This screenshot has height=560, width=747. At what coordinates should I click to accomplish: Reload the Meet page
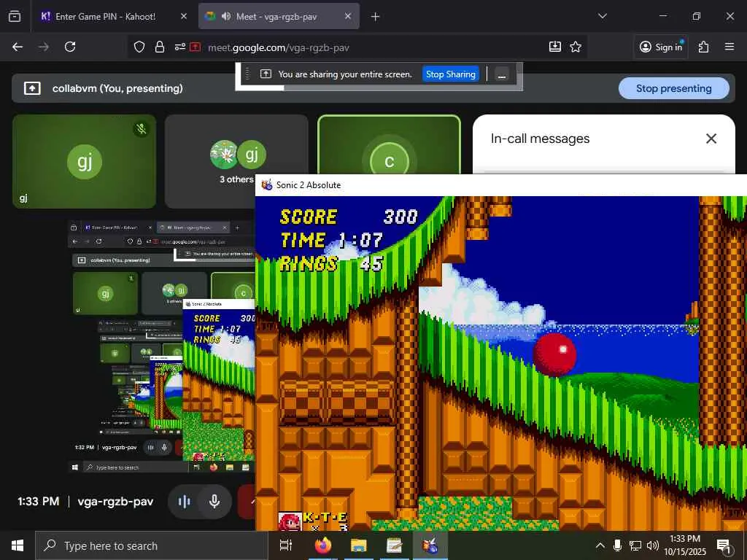(70, 47)
